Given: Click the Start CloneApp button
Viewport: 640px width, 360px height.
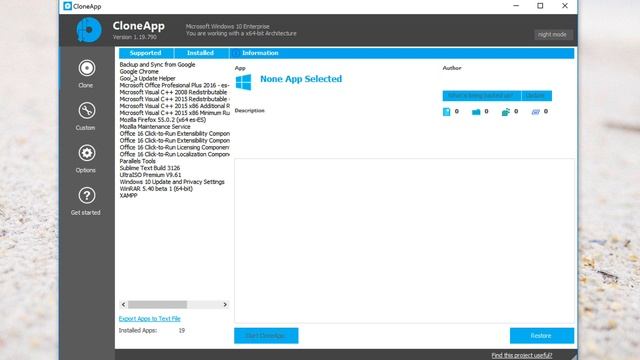Looking at the screenshot, I should pos(266,336).
